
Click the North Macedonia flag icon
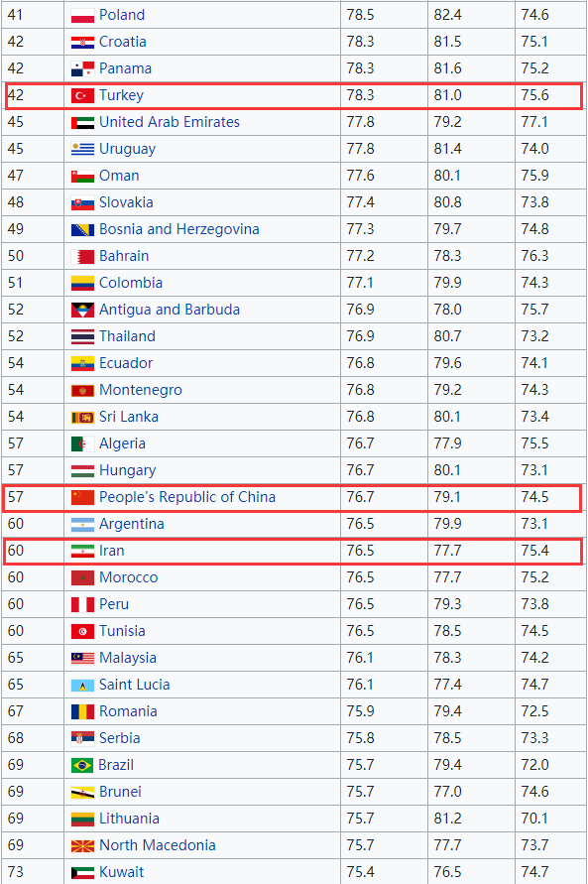pos(82,845)
